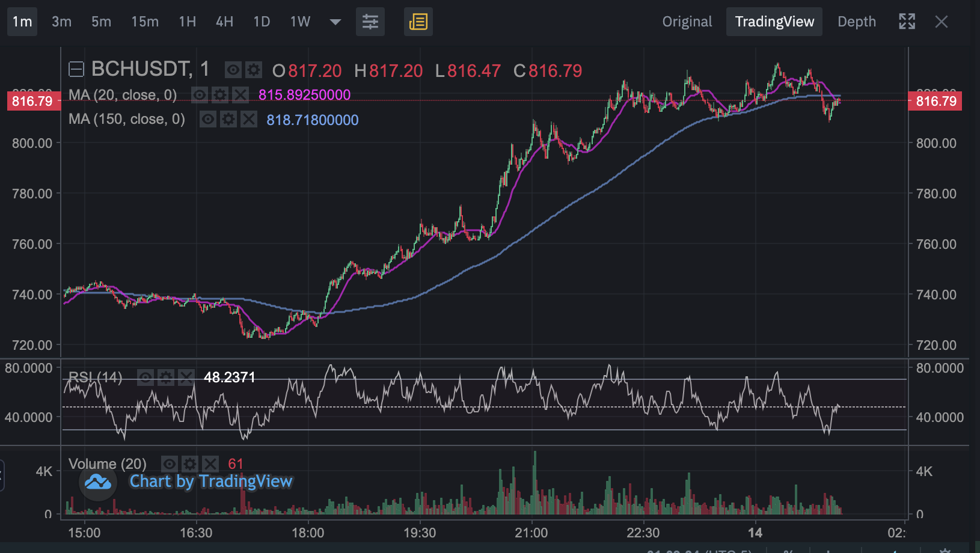Switch to Original chart view
This screenshot has width=980, height=553.
(687, 22)
